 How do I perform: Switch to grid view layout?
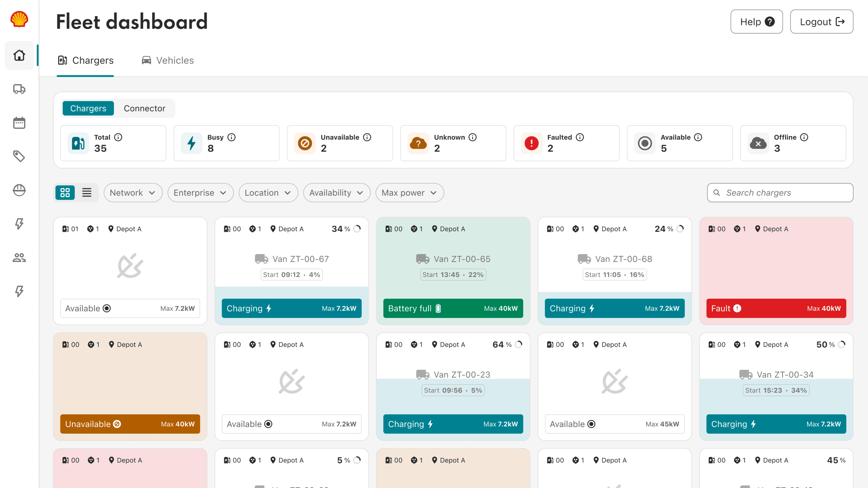point(65,193)
